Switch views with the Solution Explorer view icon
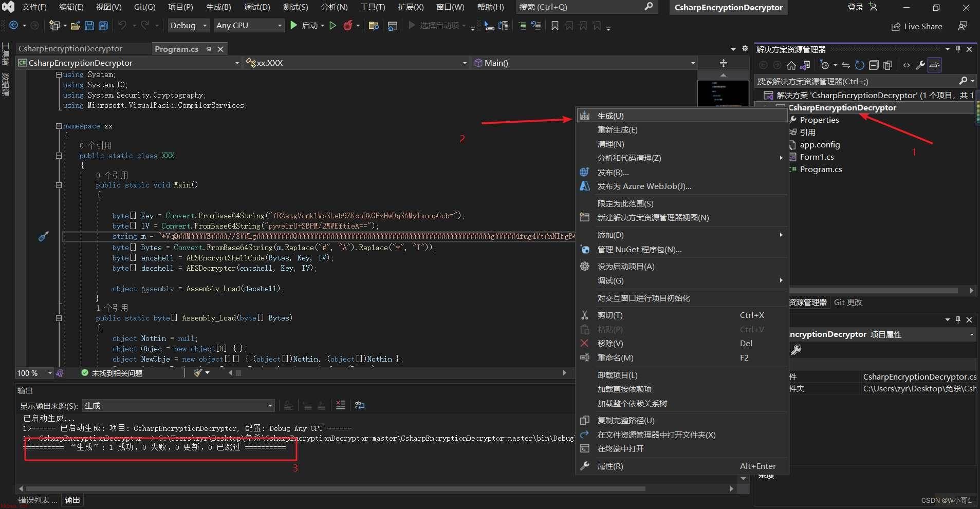The image size is (980, 509). click(805, 65)
